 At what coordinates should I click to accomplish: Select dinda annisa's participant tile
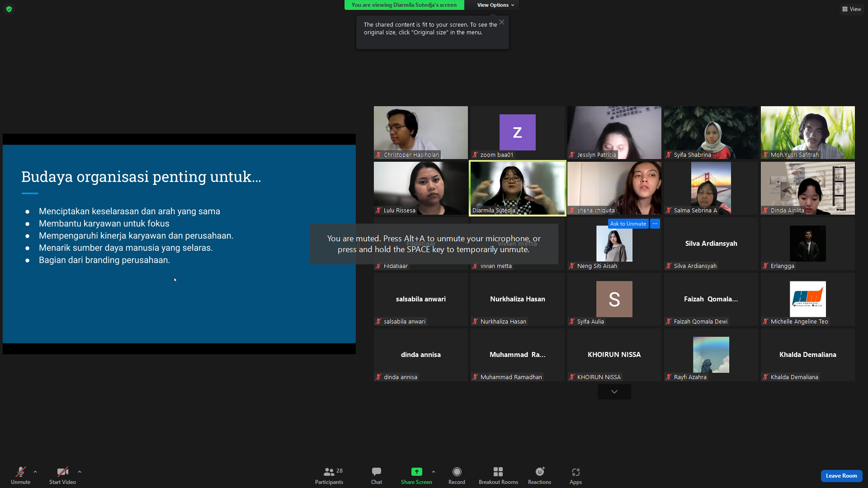(x=420, y=355)
